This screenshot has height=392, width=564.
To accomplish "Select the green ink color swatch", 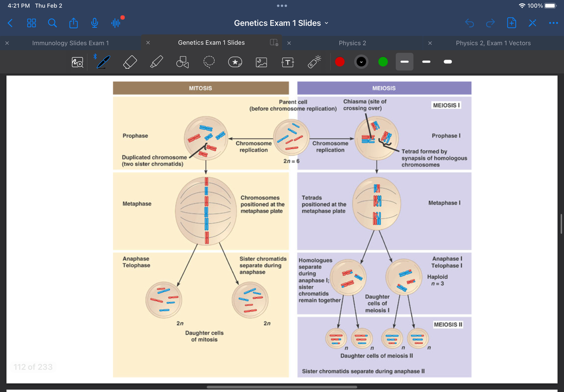I will click(x=383, y=62).
